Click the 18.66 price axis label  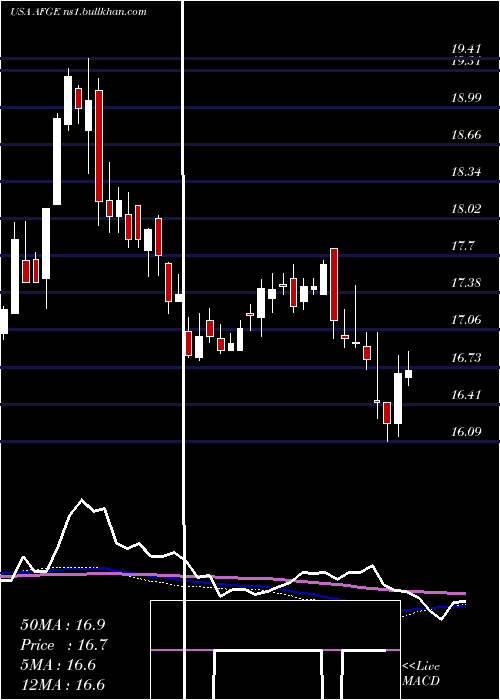(x=466, y=134)
